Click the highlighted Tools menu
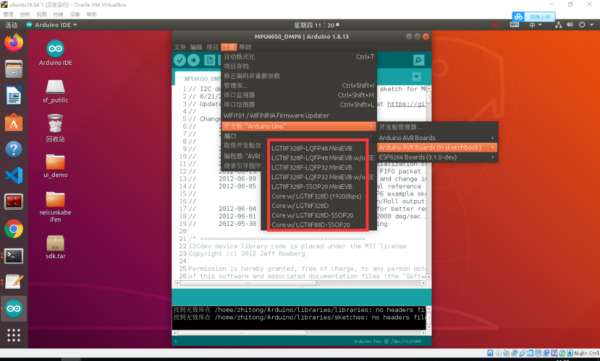This screenshot has width=600, height=361. pyautogui.click(x=229, y=47)
